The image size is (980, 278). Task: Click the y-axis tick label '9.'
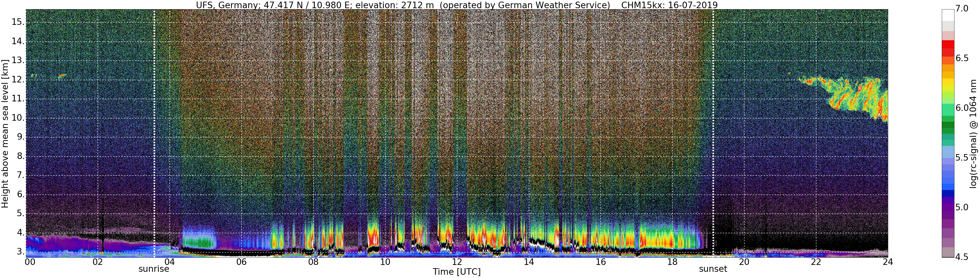click(21, 137)
